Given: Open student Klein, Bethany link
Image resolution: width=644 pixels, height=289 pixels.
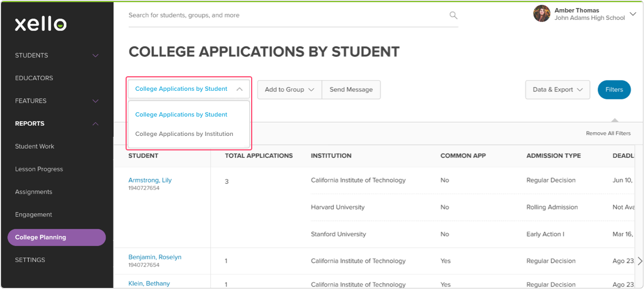Looking at the screenshot, I should (x=149, y=284).
